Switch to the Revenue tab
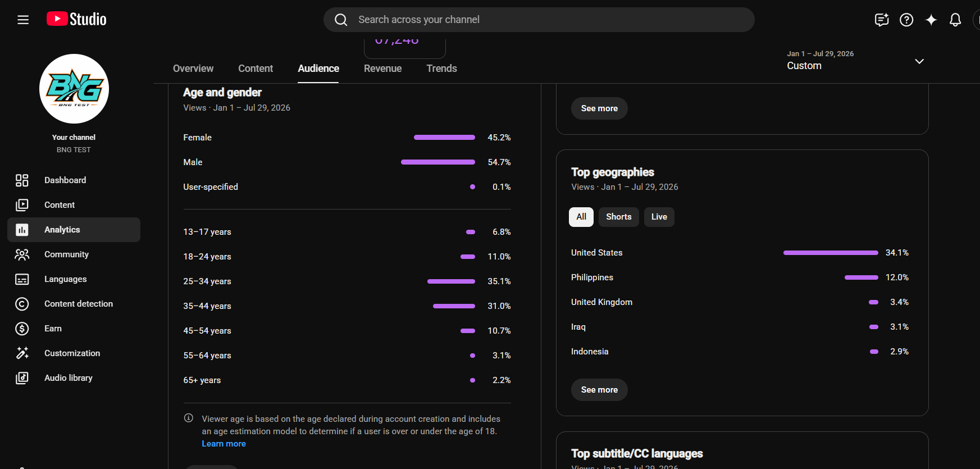 pyautogui.click(x=383, y=69)
